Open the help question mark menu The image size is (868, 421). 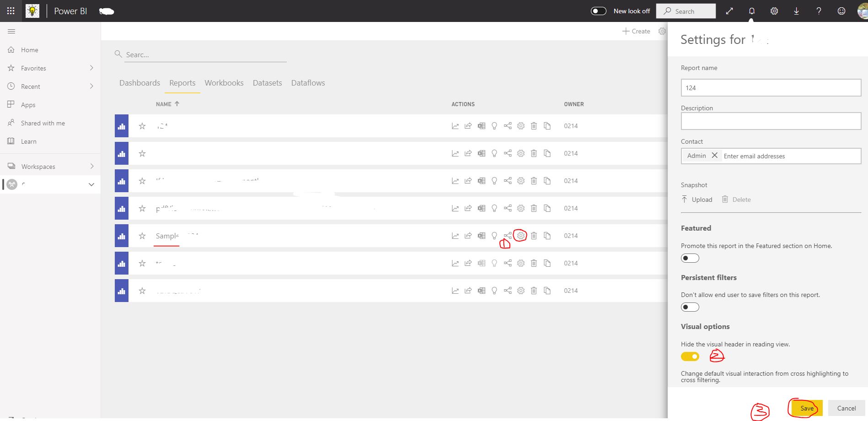[x=819, y=11]
